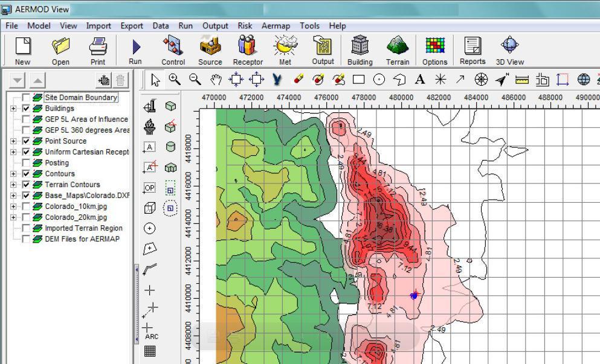Expand the Buildings tree node
The width and height of the screenshot is (600, 364).
pyautogui.click(x=13, y=109)
